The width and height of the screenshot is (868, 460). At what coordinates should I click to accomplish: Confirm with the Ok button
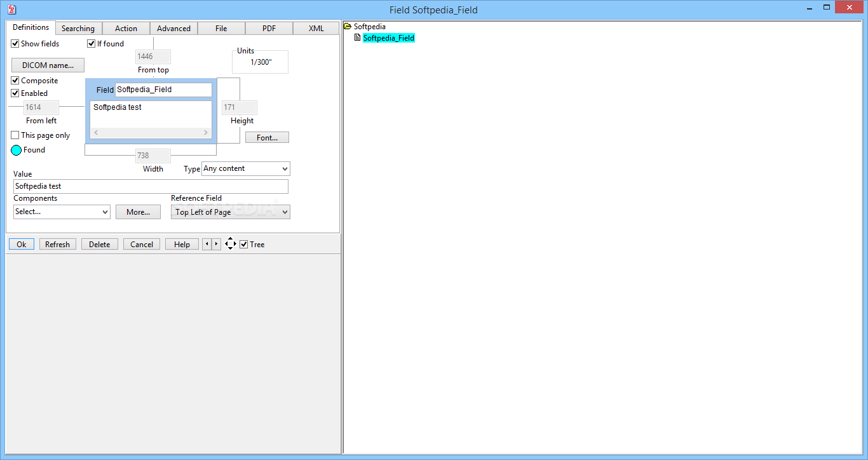[22, 244]
